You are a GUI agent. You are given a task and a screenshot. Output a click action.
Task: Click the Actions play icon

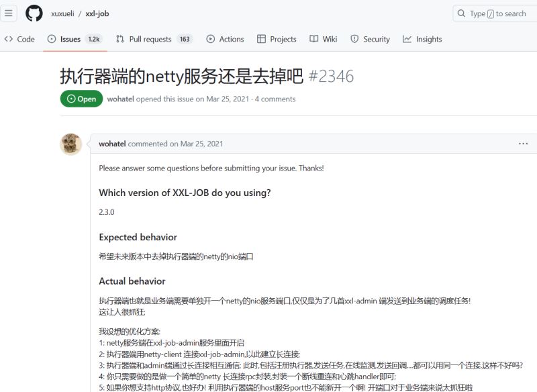[x=211, y=39]
